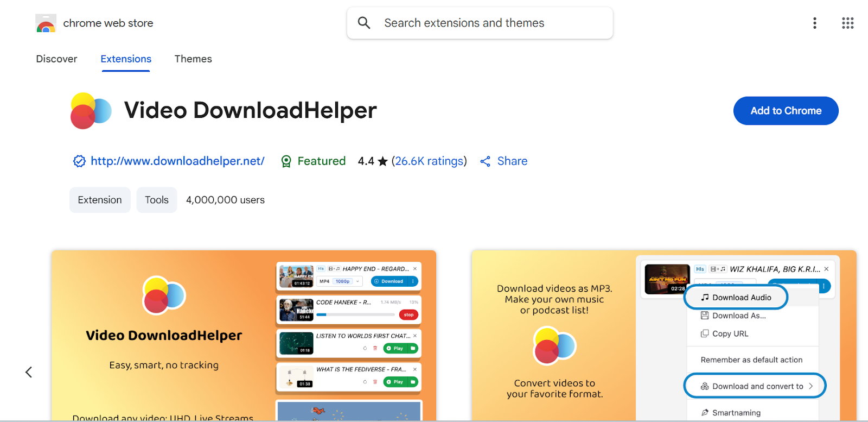
Task: Switch to the Themes tab
Action: 193,59
